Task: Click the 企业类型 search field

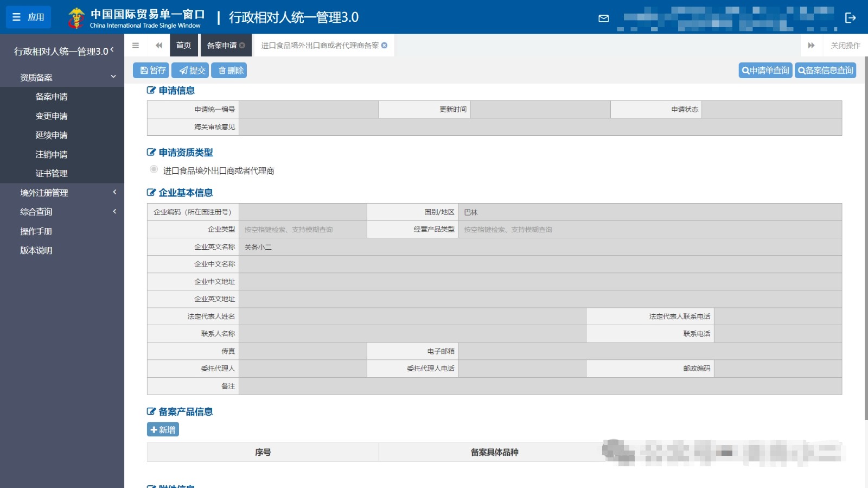Action: [x=303, y=230]
